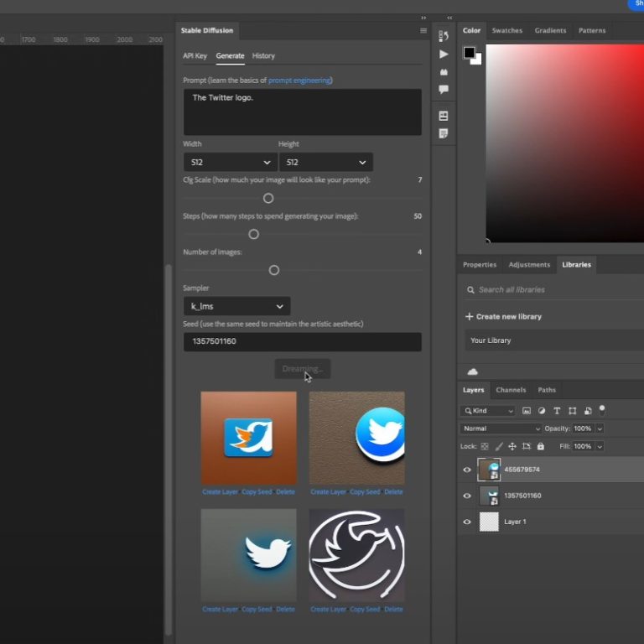The width and height of the screenshot is (644, 644).
Task: Toggle visibility of layer 1357501160
Action: [467, 496]
